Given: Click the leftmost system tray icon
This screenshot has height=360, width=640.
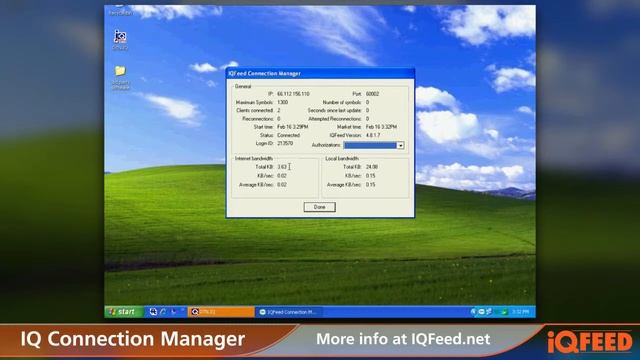Looking at the screenshot, I should coord(473,312).
